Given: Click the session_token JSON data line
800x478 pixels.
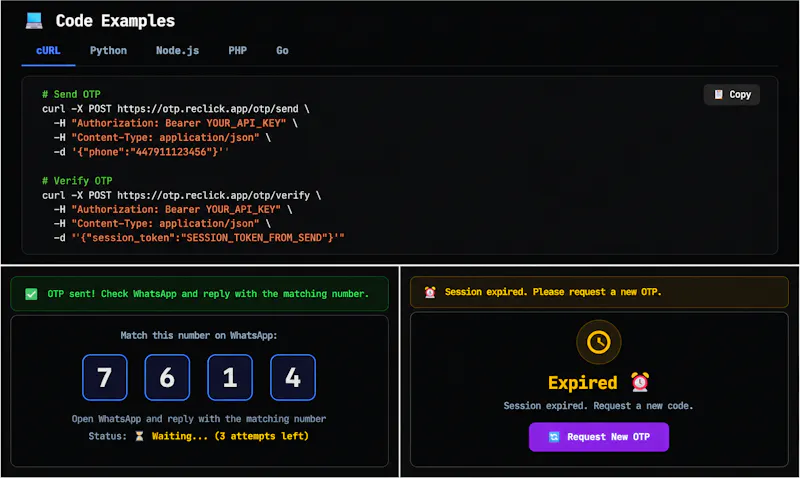Looking at the screenshot, I should click(199, 238).
